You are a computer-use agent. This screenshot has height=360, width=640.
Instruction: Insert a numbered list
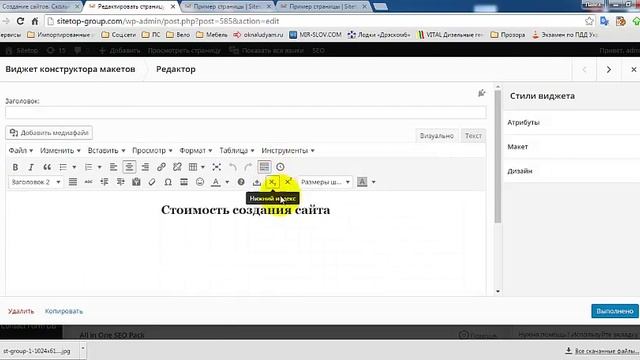point(88,167)
